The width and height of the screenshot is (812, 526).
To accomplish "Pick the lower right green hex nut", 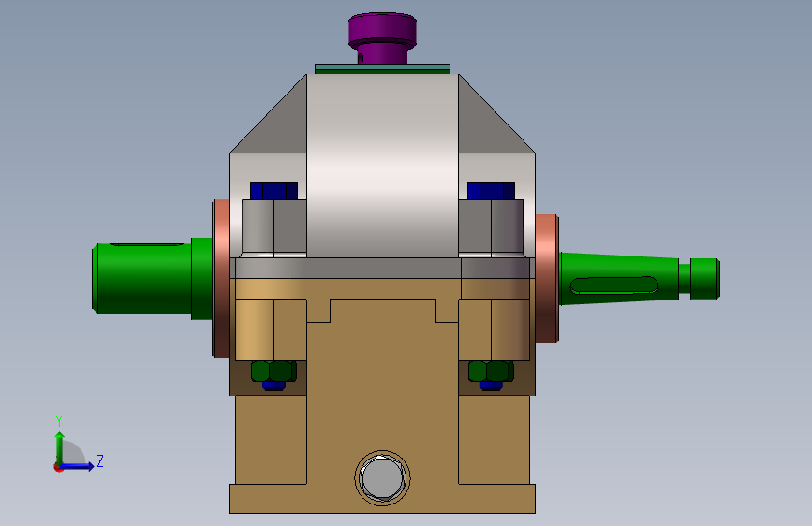I will point(491,372).
